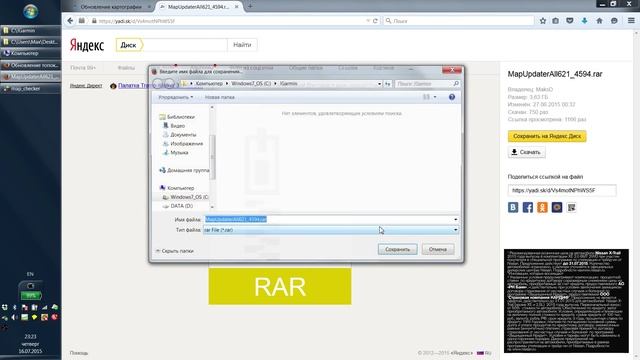Click the network signal icon in the system tray

point(44,307)
